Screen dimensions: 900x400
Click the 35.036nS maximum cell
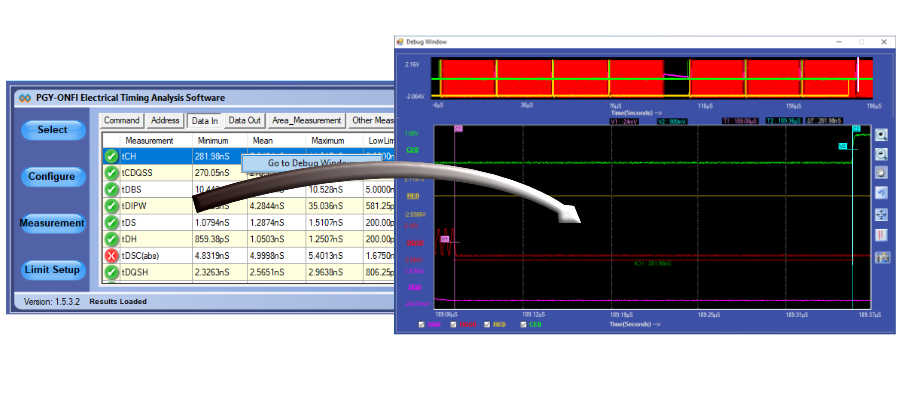point(334,206)
